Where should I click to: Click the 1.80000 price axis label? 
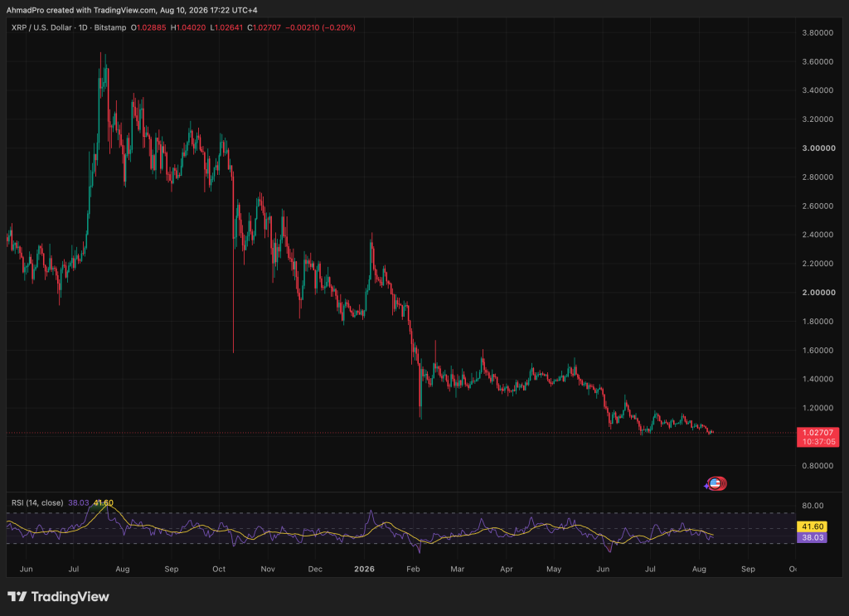pos(817,321)
